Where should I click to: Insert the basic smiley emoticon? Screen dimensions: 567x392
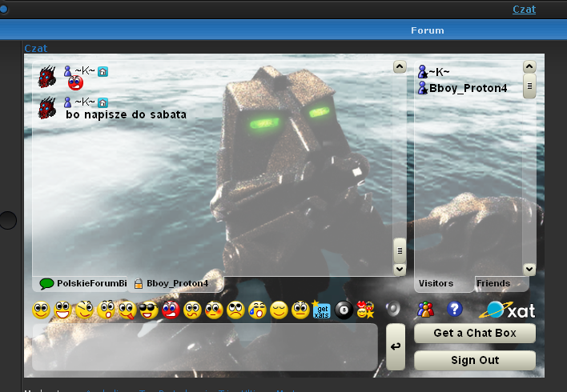pos(41,310)
